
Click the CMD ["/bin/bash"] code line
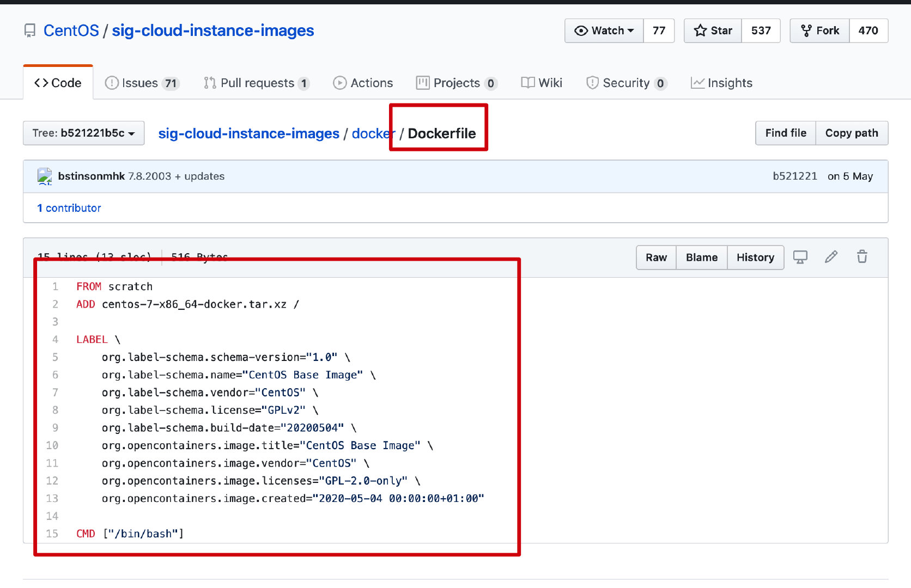[130, 534]
